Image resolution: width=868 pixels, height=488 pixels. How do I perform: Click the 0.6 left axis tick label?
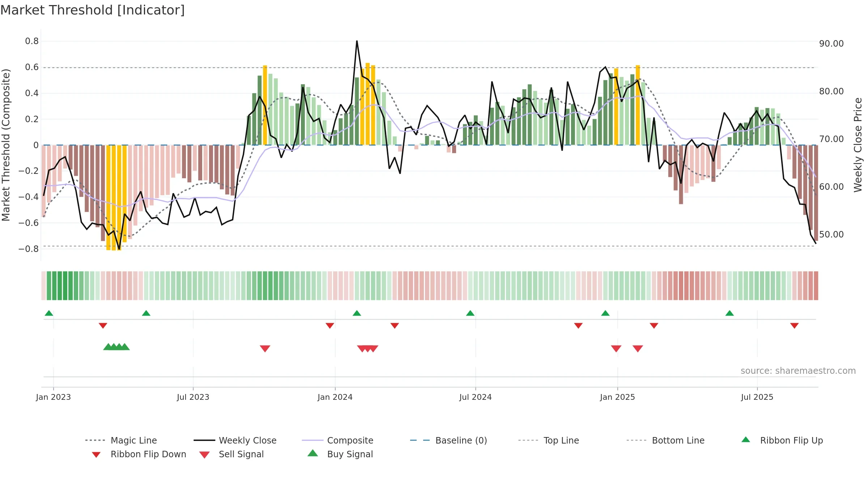(32, 67)
